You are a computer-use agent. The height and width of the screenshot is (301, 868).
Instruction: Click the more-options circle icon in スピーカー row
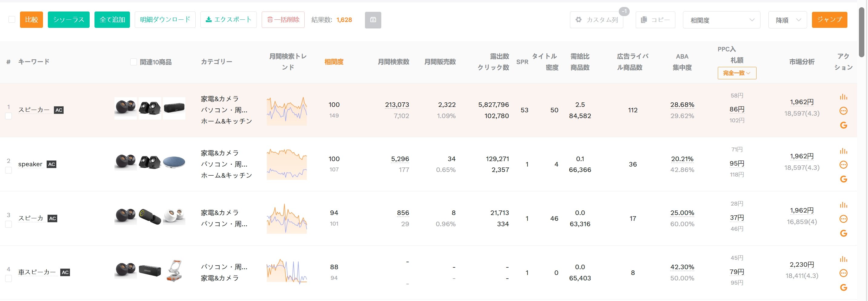(x=843, y=111)
